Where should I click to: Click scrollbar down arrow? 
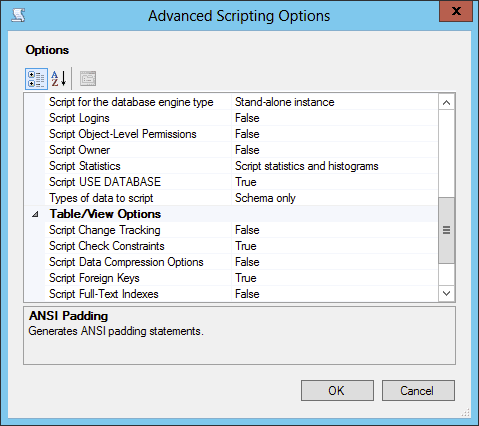click(x=446, y=294)
